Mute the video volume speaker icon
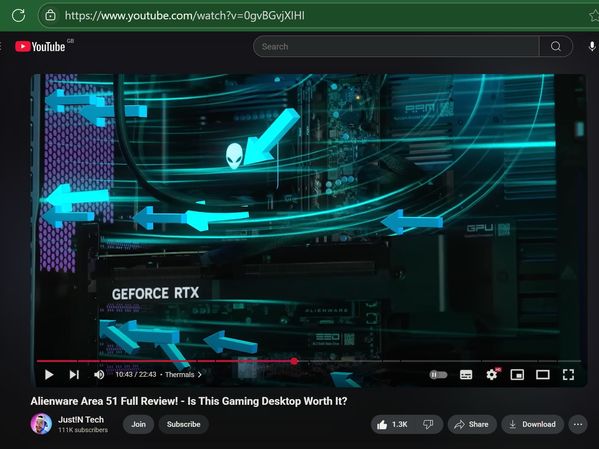 pos(99,374)
